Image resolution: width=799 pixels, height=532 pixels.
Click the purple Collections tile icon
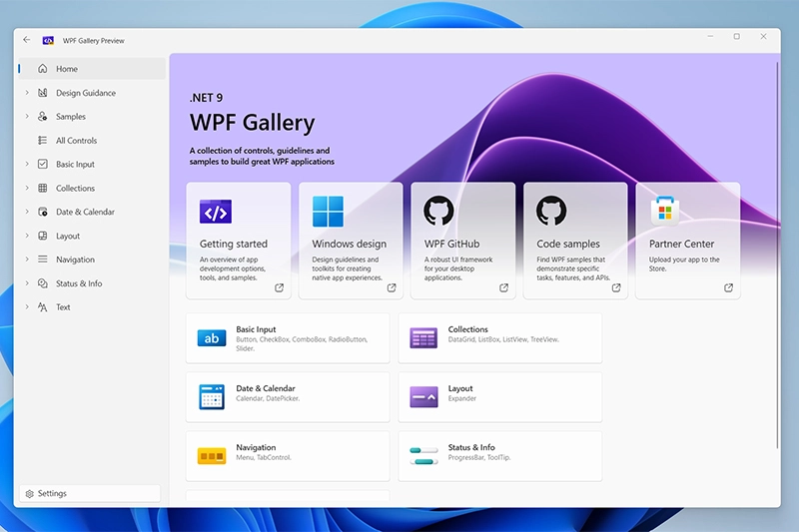423,338
